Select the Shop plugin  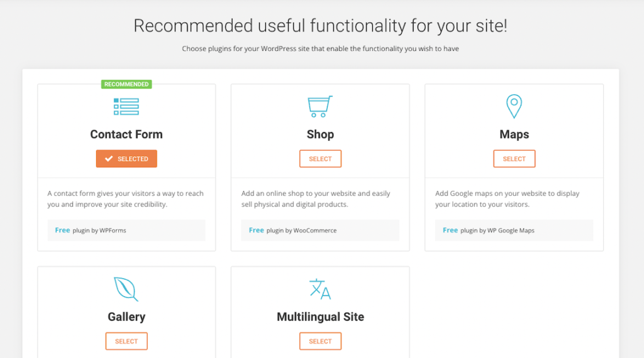320,159
